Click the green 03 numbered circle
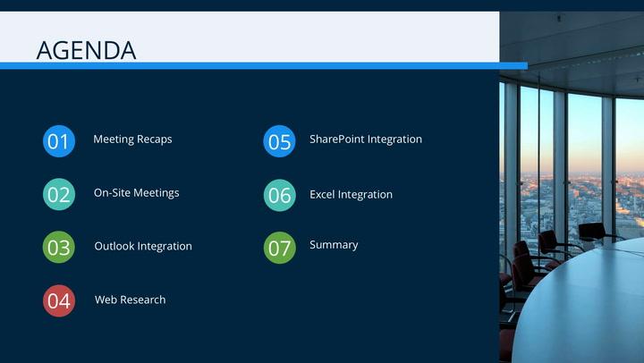 pos(58,248)
